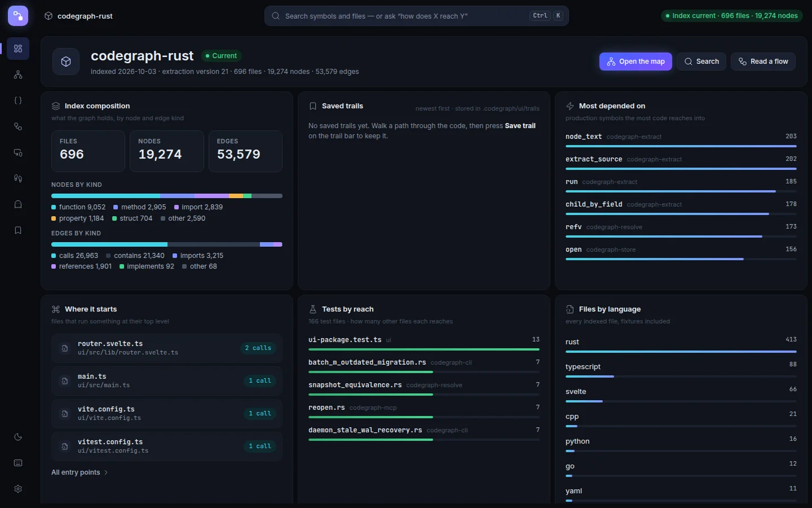Open the graph hierarchy sidebar icon
812x508 pixels.
click(x=18, y=75)
